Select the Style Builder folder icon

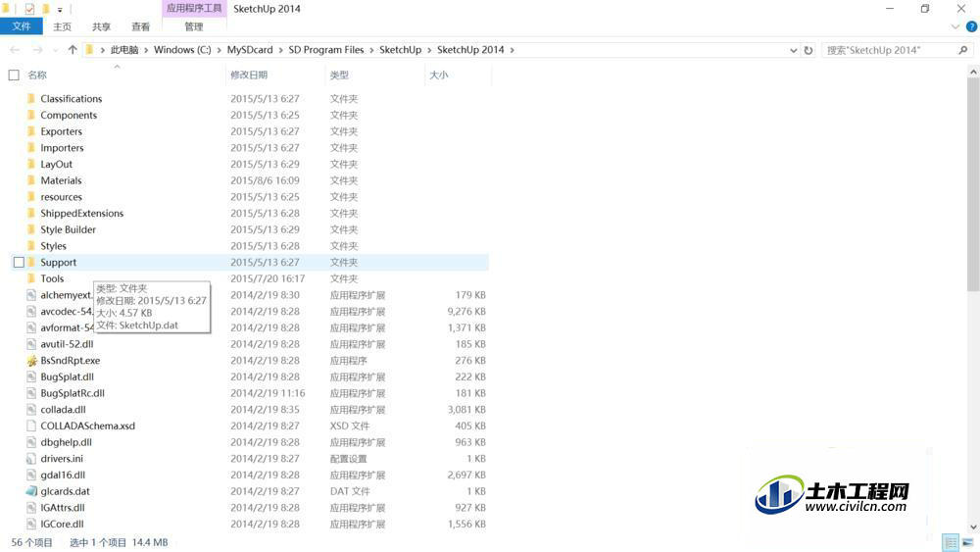(31, 229)
